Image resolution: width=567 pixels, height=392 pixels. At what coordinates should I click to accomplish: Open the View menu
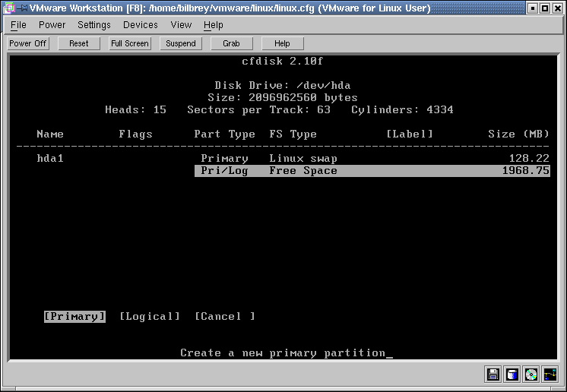pyautogui.click(x=181, y=25)
